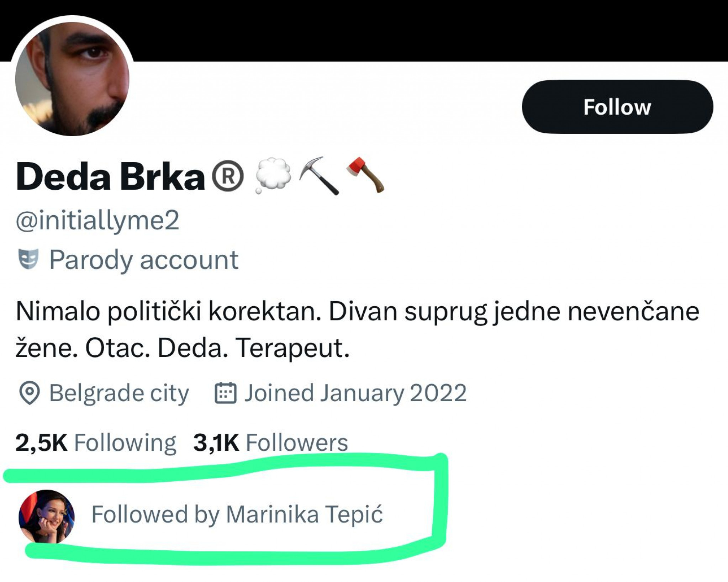Screen dimensions: 728x582
Task: Click the Parody account label
Action: 143,260
